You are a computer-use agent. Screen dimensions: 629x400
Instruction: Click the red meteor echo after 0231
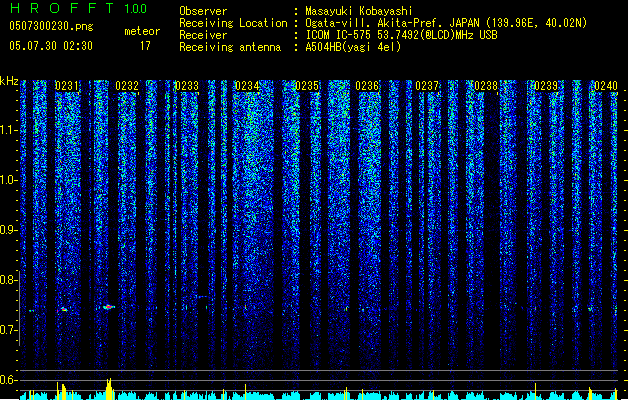[x=108, y=307]
